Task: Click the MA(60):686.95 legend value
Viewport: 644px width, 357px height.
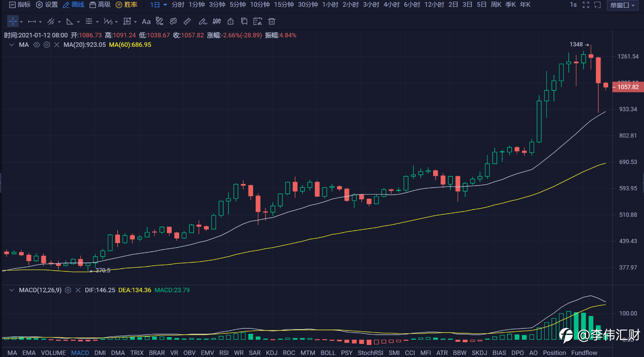Action: [130, 45]
